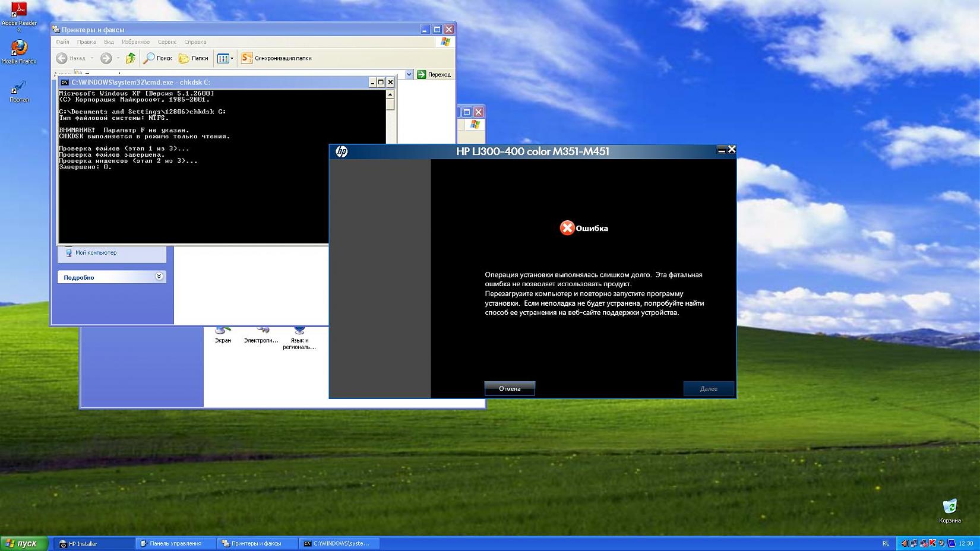Click the blue tray icon beside the clock
Image resolution: width=980 pixels, height=551 pixels.
(x=951, y=543)
